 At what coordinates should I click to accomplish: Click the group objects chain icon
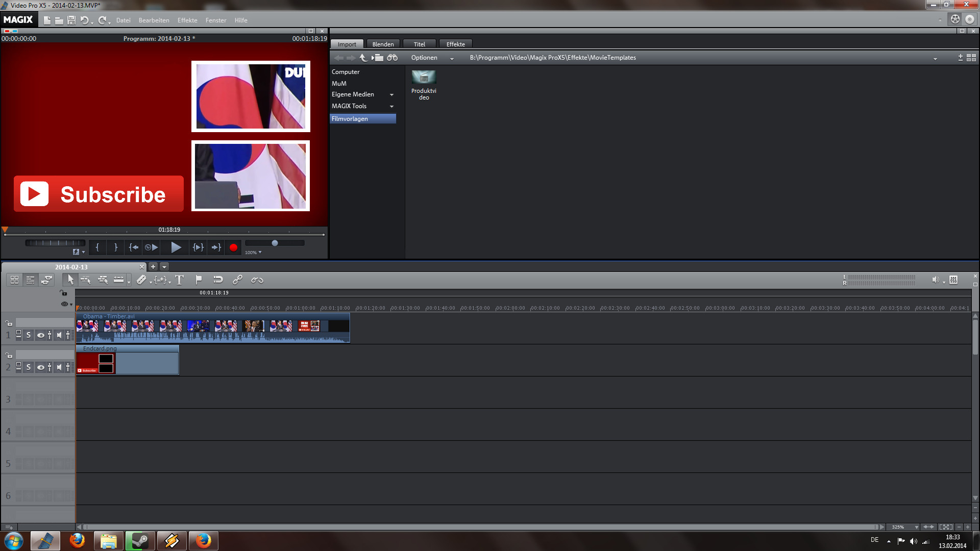237,280
